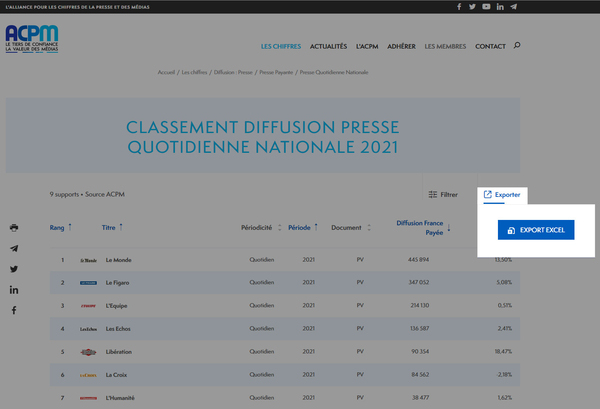Click the ACPM logo
Screen dimensions: 600x409
(x=32, y=39)
